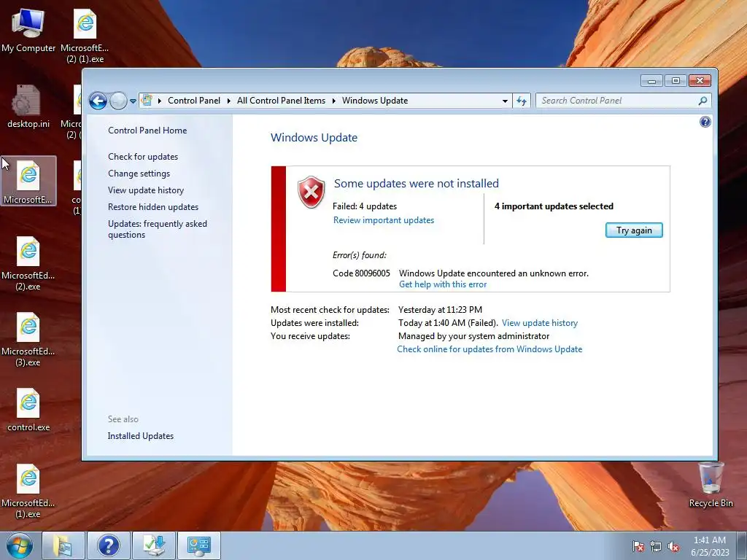
Task: Minimize the Windows Update window
Action: tap(651, 81)
